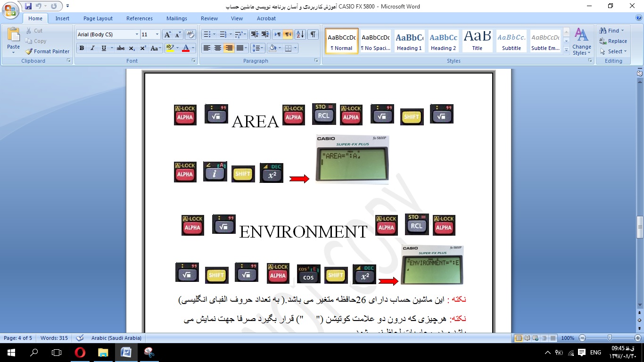Toggle bold formatting
The width and height of the screenshot is (644, 362).
(82, 48)
